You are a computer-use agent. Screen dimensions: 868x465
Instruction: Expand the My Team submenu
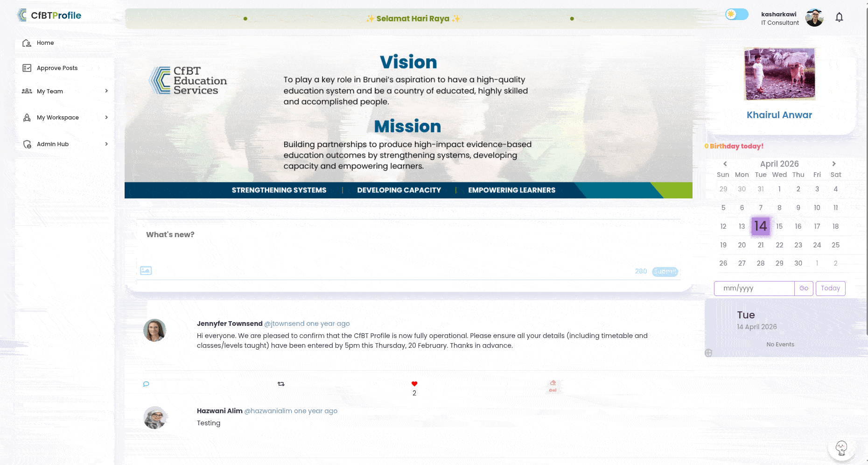click(107, 91)
